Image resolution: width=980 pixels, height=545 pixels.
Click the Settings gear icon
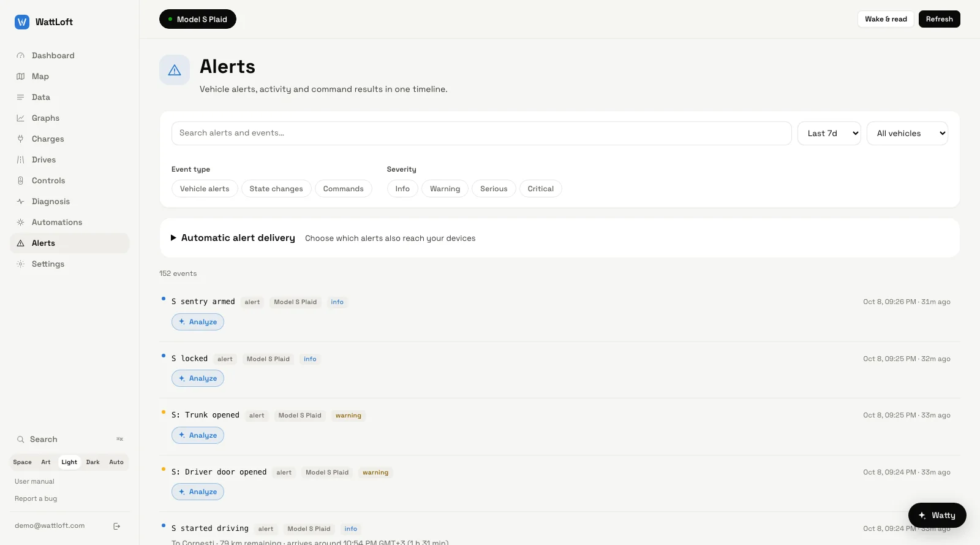click(x=20, y=264)
